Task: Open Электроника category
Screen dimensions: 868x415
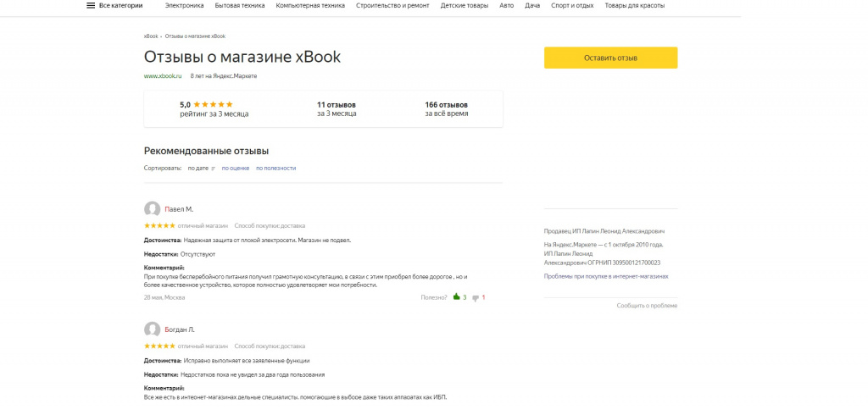Action: (x=184, y=6)
